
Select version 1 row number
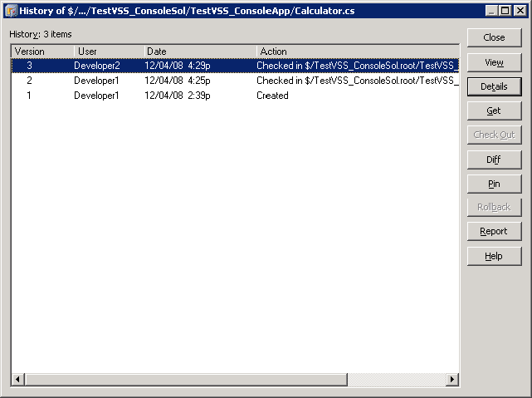click(29, 96)
